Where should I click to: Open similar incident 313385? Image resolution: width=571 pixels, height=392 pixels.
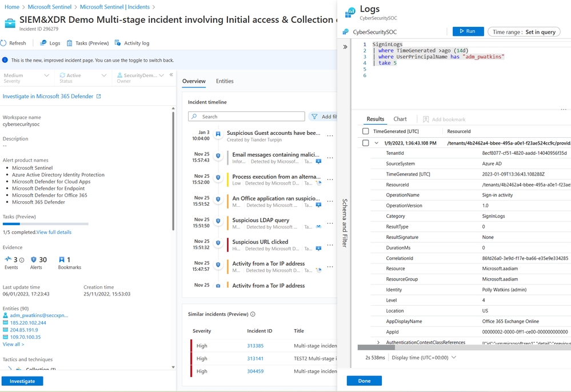click(255, 346)
